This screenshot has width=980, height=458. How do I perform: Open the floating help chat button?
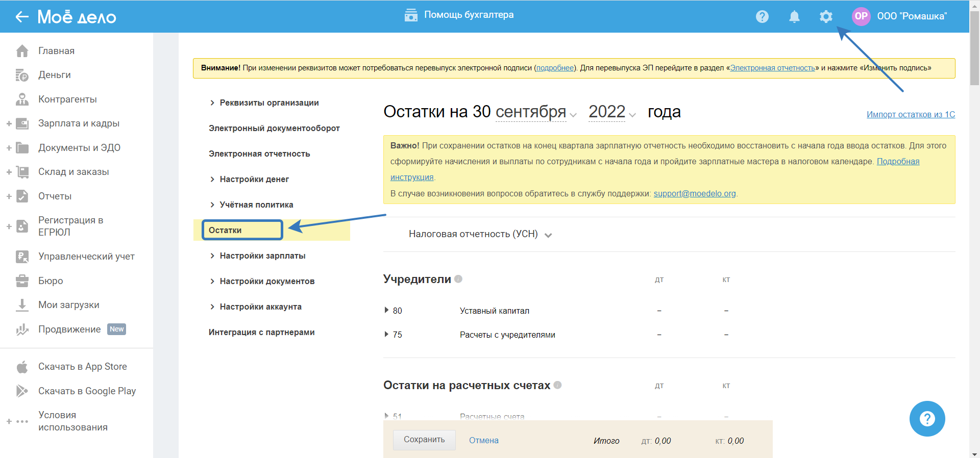click(x=927, y=419)
